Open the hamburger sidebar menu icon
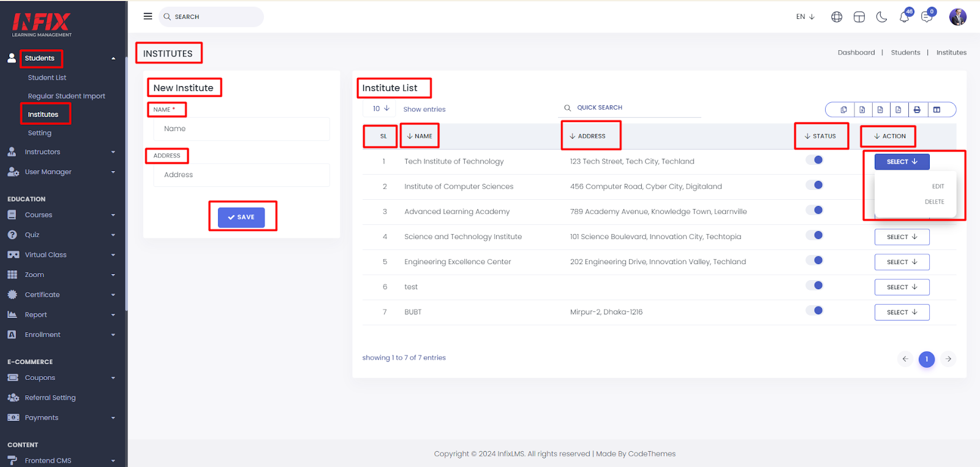980x467 pixels. [148, 17]
